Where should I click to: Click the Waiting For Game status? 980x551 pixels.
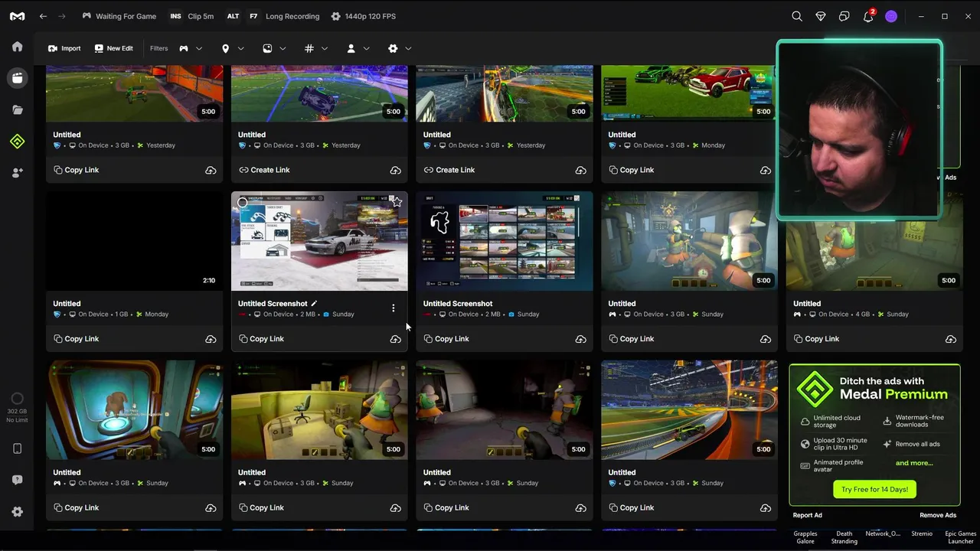click(119, 16)
